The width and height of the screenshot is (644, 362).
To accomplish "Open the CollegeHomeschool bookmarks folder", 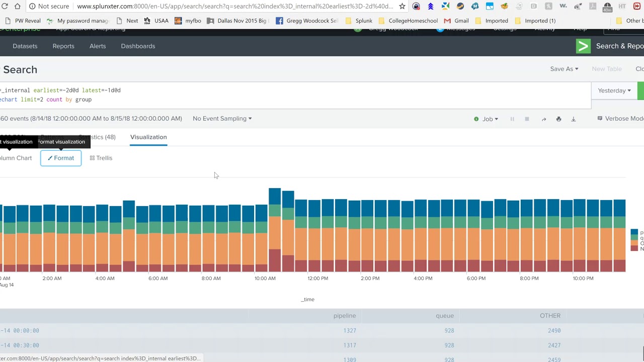I will click(408, 21).
